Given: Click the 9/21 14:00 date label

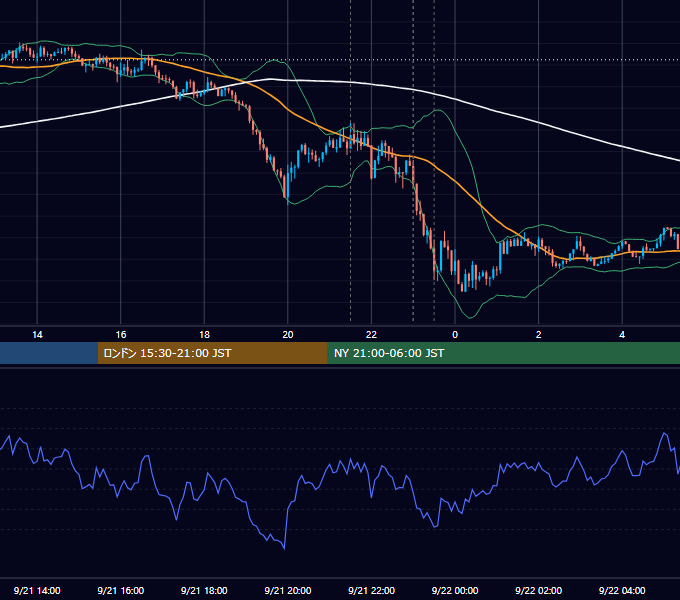Looking at the screenshot, I should 37,590.
